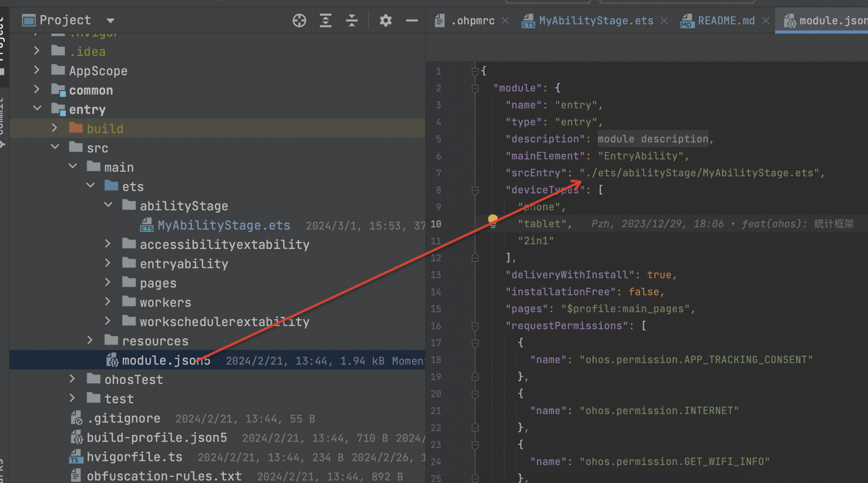This screenshot has width=868, height=483.
Task: Switch to the .ohpmrc editor tab
Action: pyautogui.click(x=472, y=21)
